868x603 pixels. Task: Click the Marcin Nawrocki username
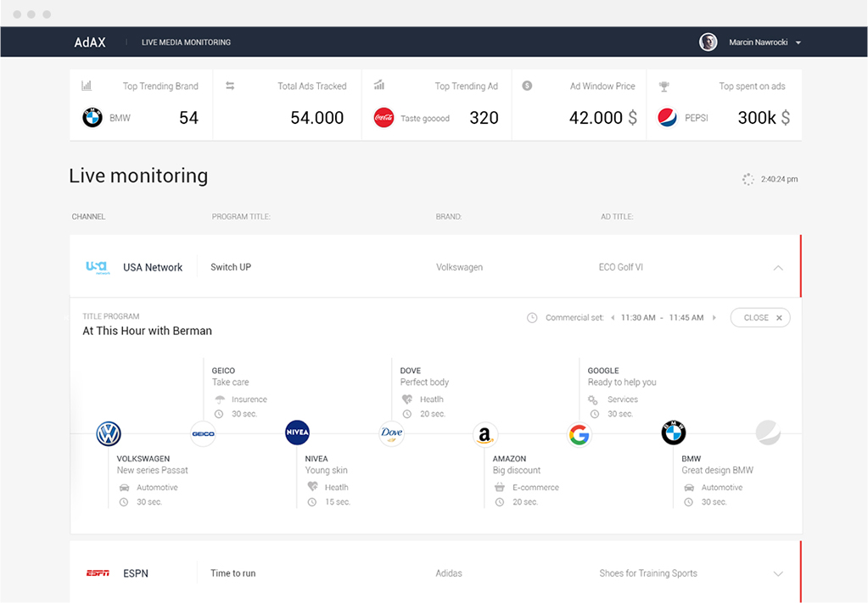coord(758,42)
